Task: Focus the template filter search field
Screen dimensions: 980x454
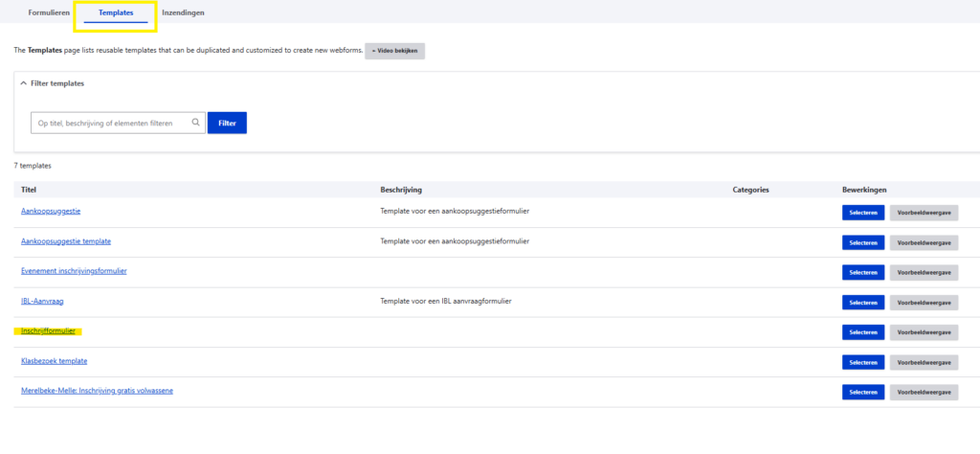Action: 110,123
